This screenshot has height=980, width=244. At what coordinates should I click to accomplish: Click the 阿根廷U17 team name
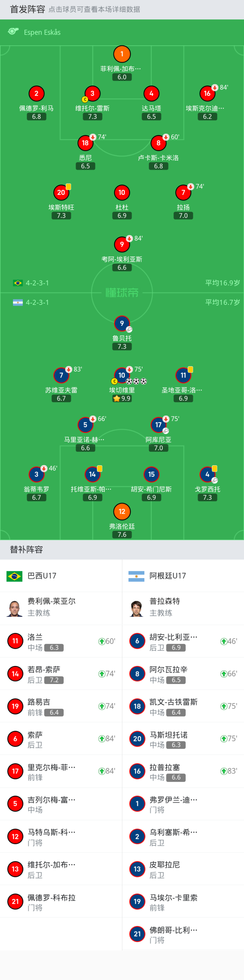168,575
